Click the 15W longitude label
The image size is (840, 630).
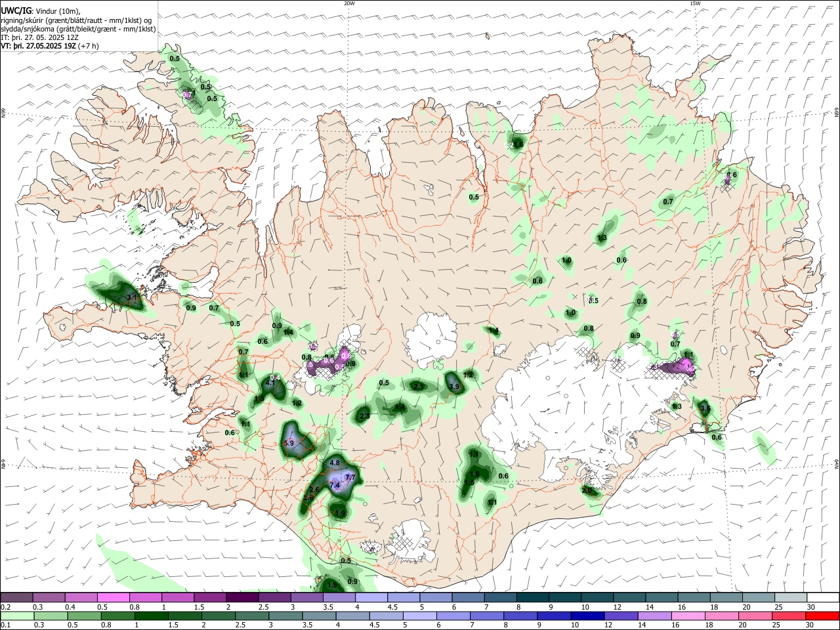pos(695,3)
